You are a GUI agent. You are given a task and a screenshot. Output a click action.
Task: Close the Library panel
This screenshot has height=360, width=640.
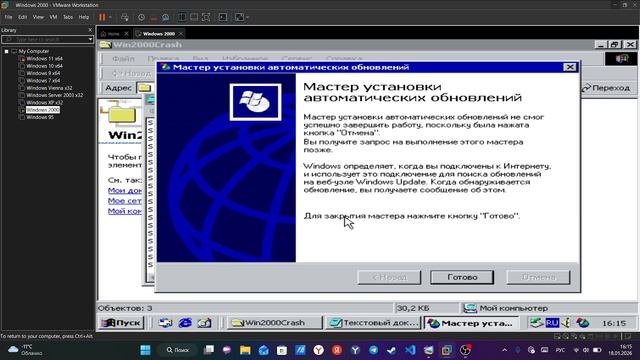(x=90, y=30)
